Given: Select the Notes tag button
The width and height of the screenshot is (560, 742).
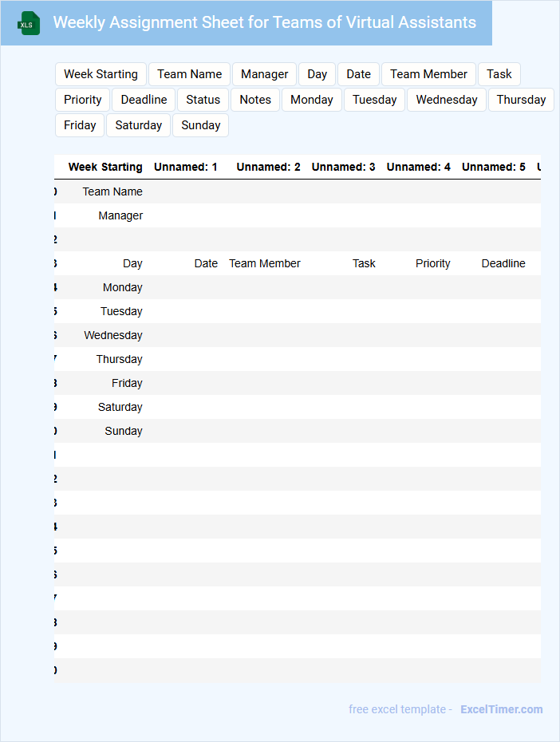Looking at the screenshot, I should point(255,100).
